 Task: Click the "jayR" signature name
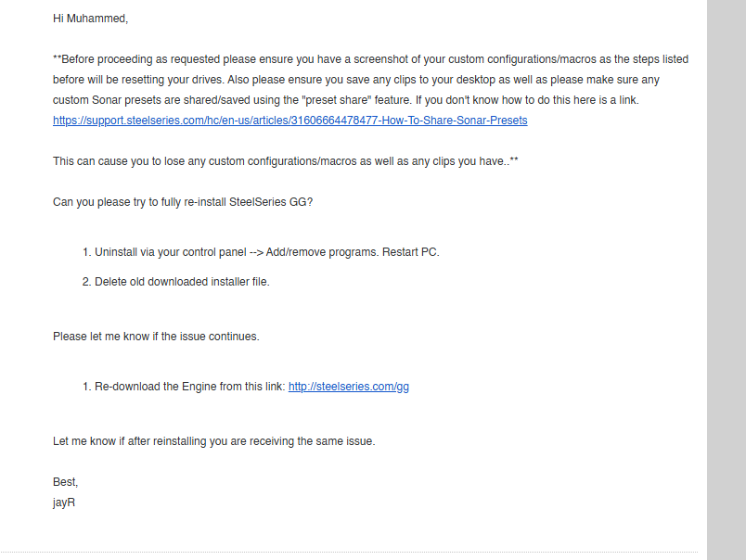tap(64, 503)
